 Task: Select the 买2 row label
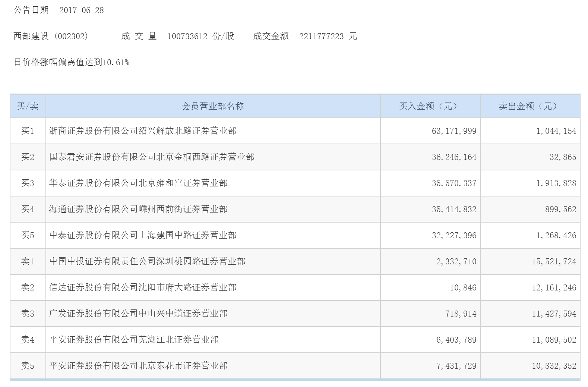click(28, 157)
